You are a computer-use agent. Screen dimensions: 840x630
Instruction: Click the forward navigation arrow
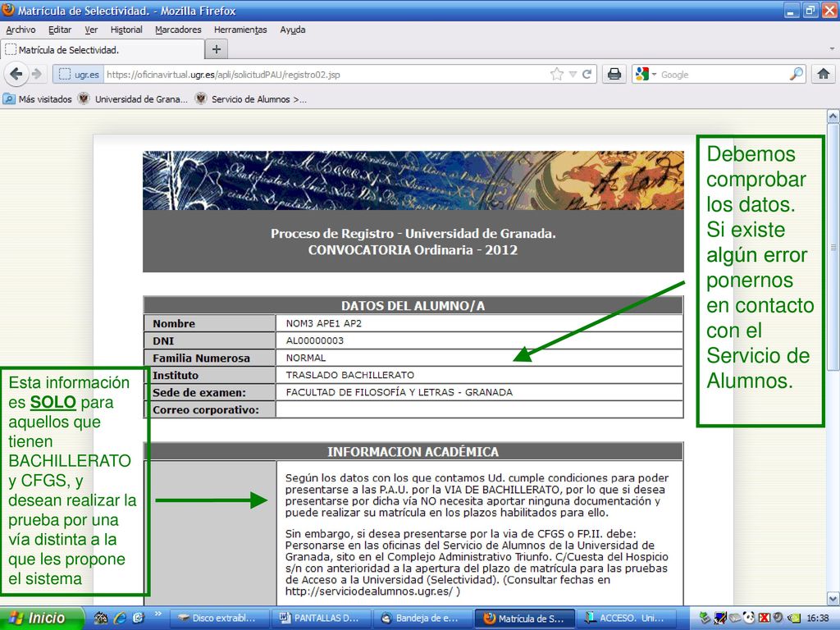36,74
